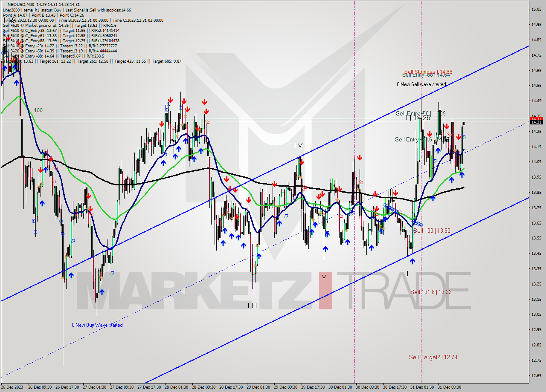Select the '0 New Sell wave started' label
This screenshot has width=546, height=392.
(421, 84)
